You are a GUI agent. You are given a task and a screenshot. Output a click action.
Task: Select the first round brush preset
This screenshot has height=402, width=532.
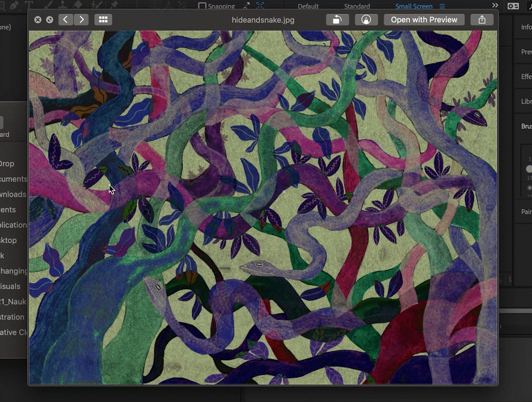(529, 169)
